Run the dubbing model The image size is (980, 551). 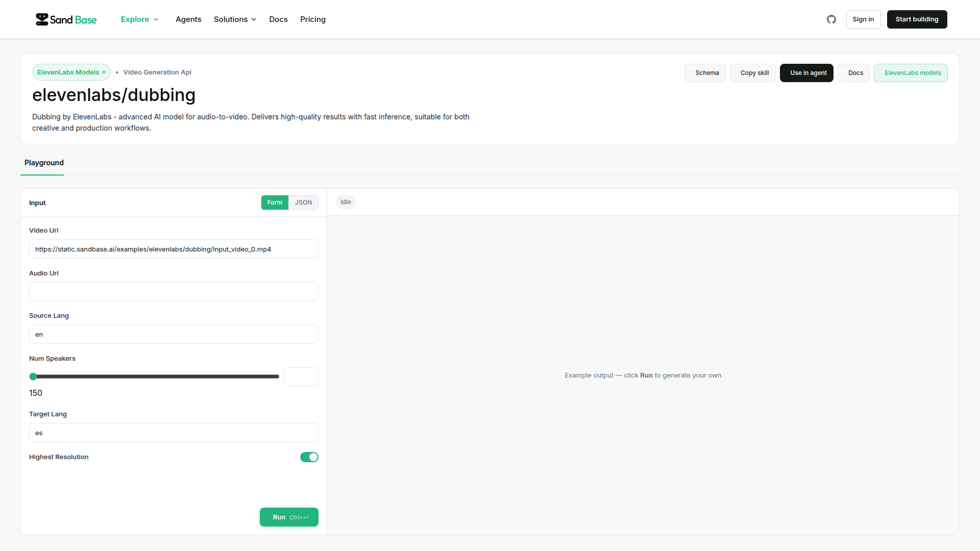pos(289,517)
